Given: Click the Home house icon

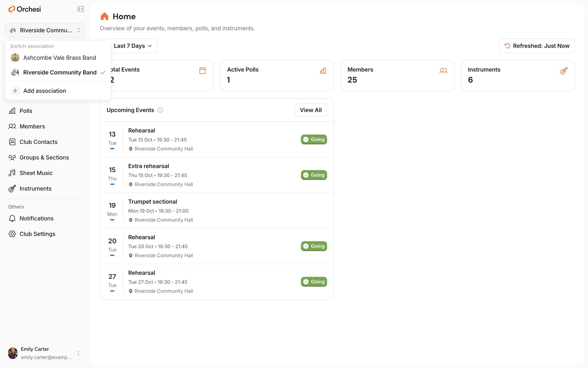Looking at the screenshot, I should tap(105, 16).
